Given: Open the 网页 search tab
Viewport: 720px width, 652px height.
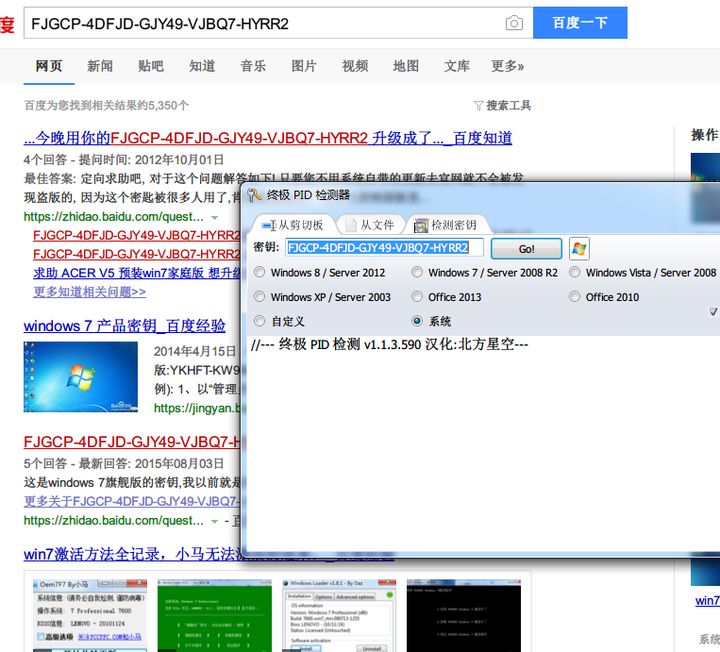Looking at the screenshot, I should pos(49,66).
